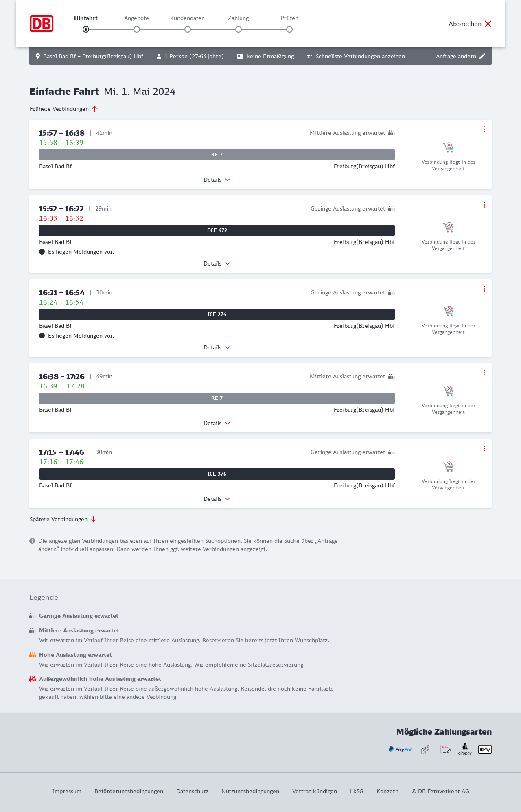Load Spätere Verbindungen

tap(63, 519)
